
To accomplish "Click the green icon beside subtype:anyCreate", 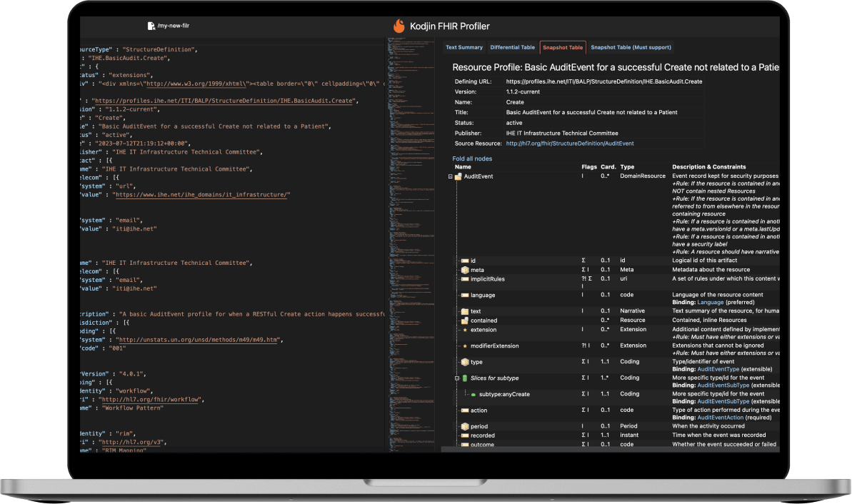I will tap(473, 394).
